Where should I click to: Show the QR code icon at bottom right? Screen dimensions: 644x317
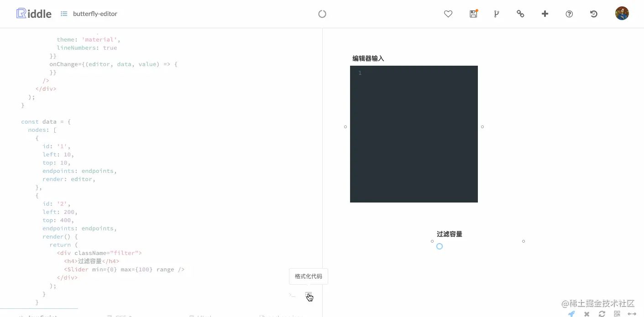coord(617,313)
